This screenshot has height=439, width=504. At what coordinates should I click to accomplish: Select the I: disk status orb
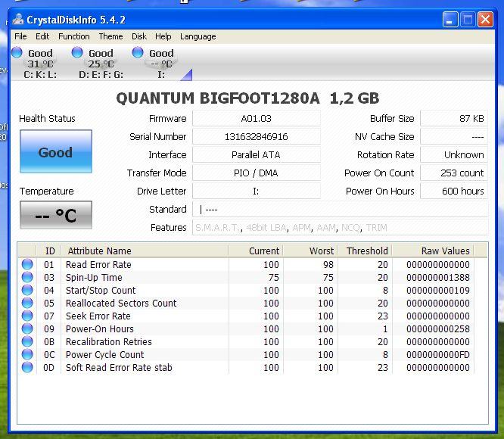[x=138, y=52]
